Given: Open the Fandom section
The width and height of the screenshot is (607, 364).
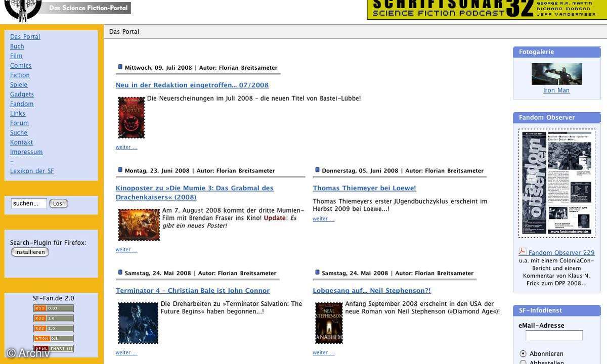Looking at the screenshot, I should [22, 104].
